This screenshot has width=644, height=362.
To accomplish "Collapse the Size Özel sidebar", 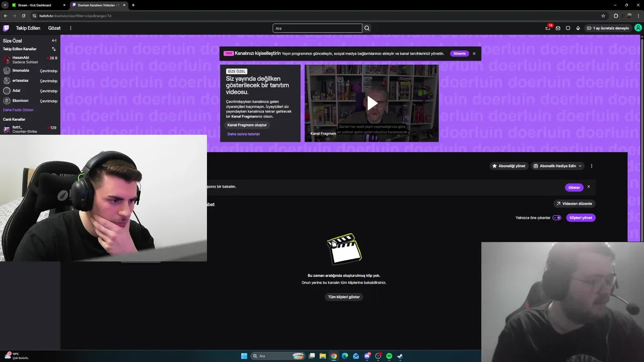I will (54, 41).
